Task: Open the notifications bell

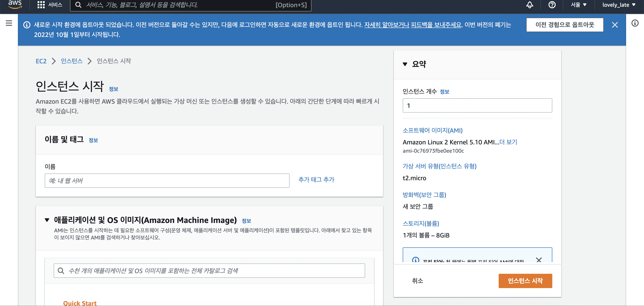Action: click(530, 5)
